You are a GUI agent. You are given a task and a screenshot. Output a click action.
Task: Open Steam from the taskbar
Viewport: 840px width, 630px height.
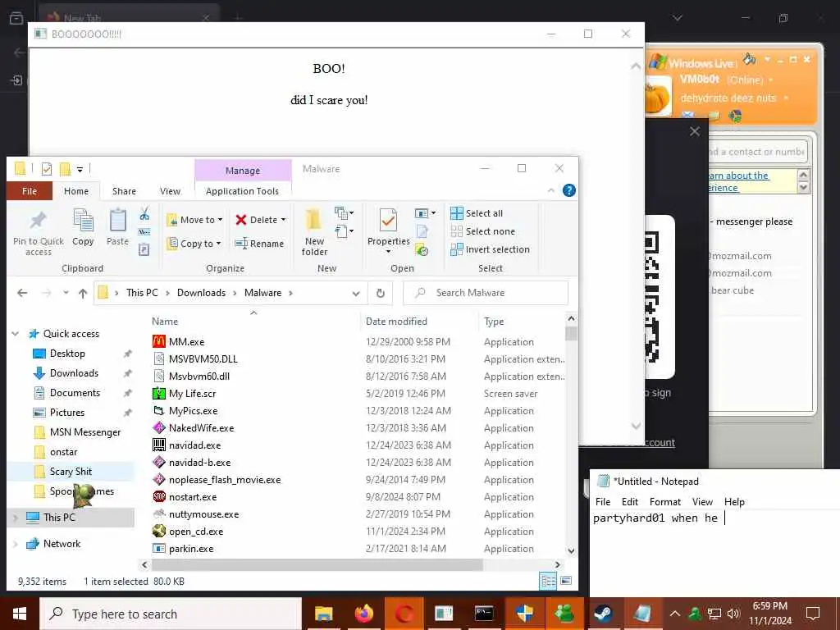click(x=603, y=614)
